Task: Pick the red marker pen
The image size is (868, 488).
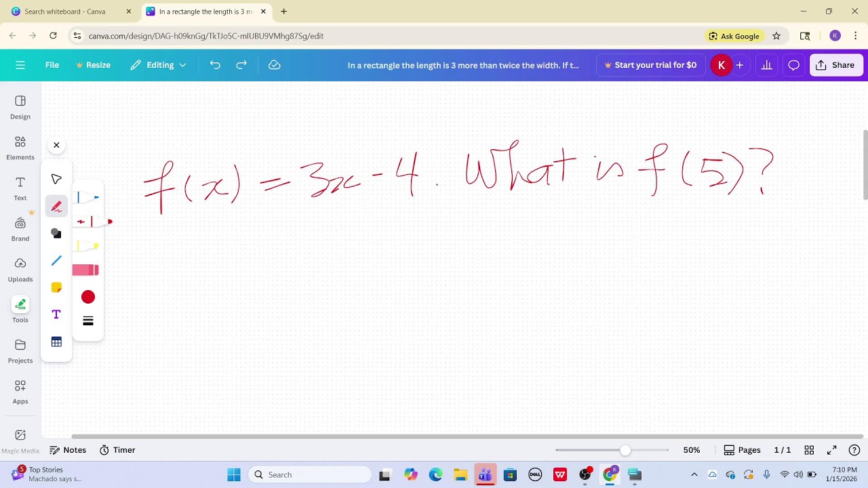Action: click(x=94, y=222)
